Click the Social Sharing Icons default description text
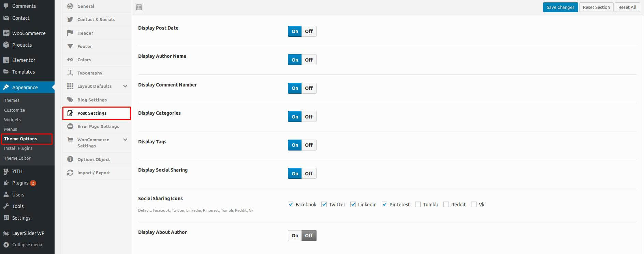This screenshot has height=254, width=644. coord(195,210)
